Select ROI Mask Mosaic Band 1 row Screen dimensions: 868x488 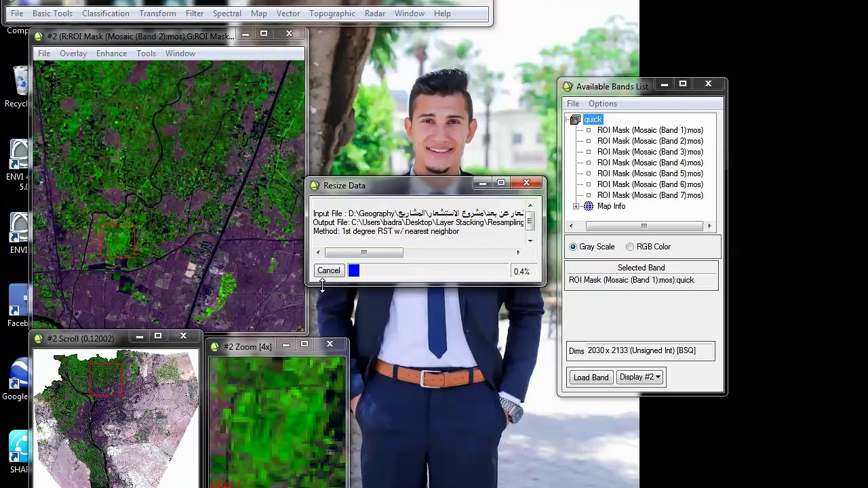[650, 130]
